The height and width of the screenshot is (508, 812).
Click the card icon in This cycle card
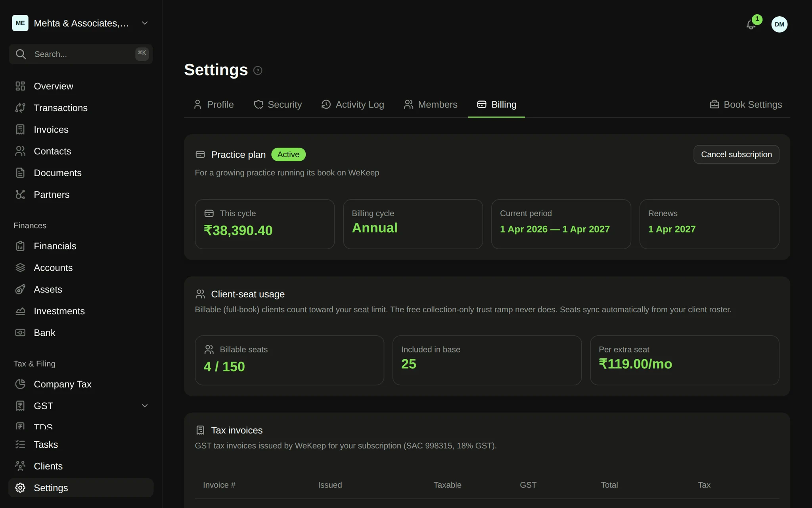point(209,214)
